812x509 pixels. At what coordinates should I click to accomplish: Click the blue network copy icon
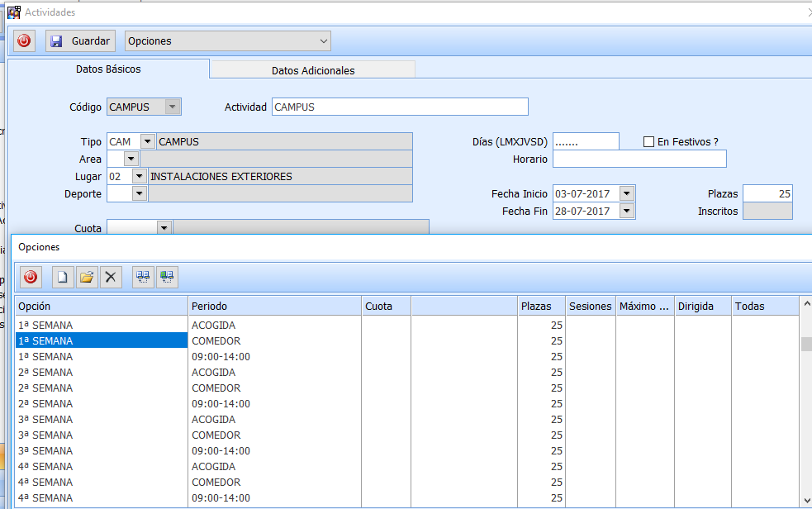143,277
